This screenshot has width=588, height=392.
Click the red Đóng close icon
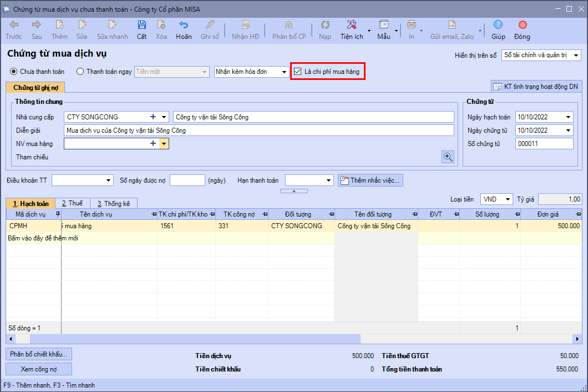click(x=522, y=25)
